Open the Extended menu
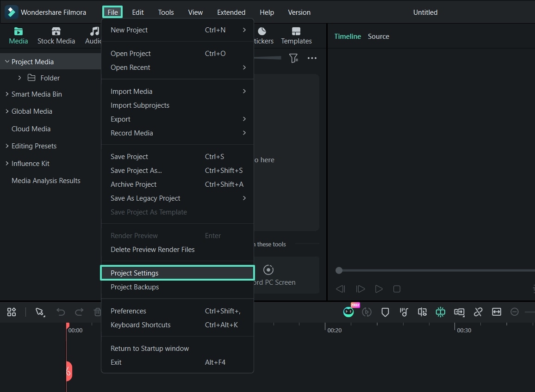This screenshot has width=535, height=392. (231, 12)
